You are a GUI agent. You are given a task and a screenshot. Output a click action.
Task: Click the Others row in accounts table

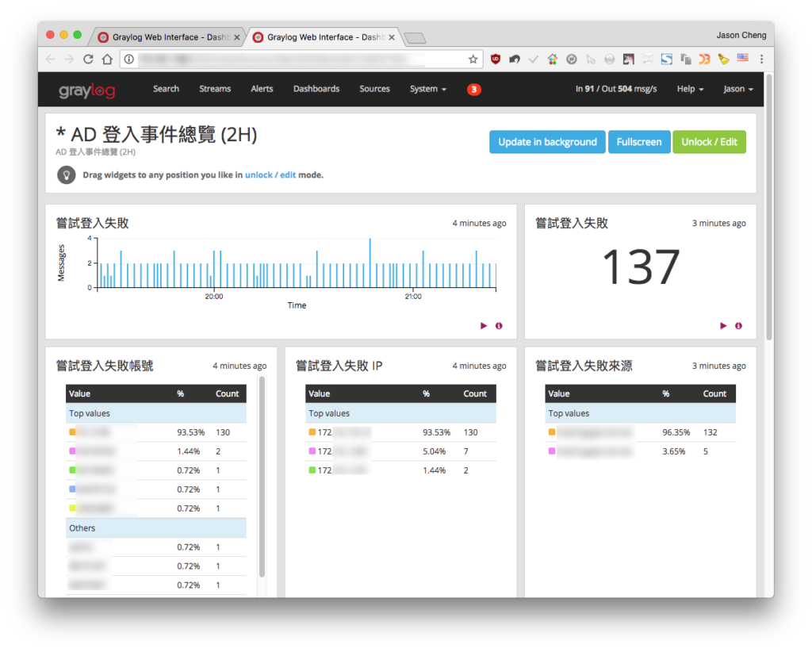[156, 528]
